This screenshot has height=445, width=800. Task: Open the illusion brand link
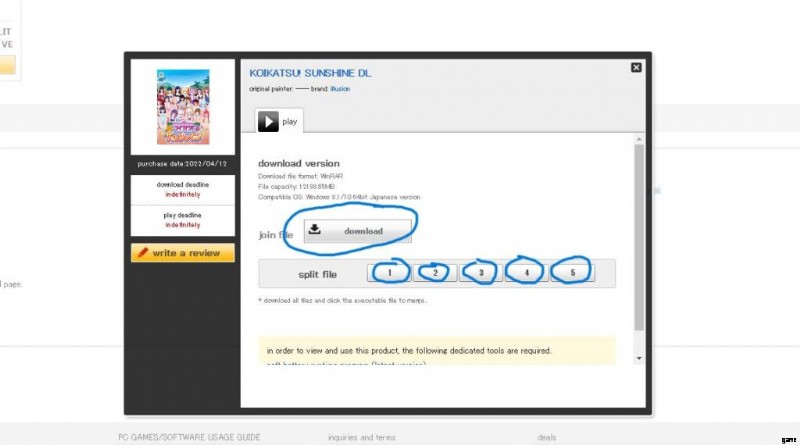pos(340,89)
